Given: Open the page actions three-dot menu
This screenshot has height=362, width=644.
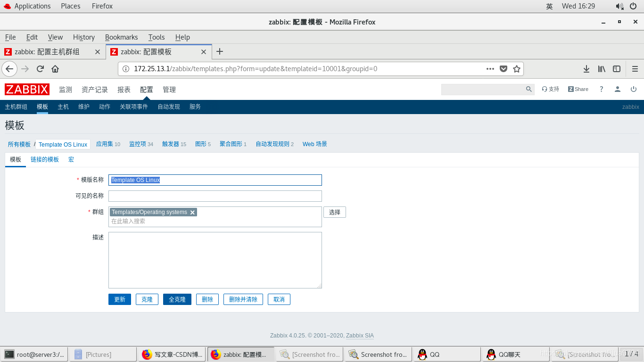Looking at the screenshot, I should tap(490, 69).
